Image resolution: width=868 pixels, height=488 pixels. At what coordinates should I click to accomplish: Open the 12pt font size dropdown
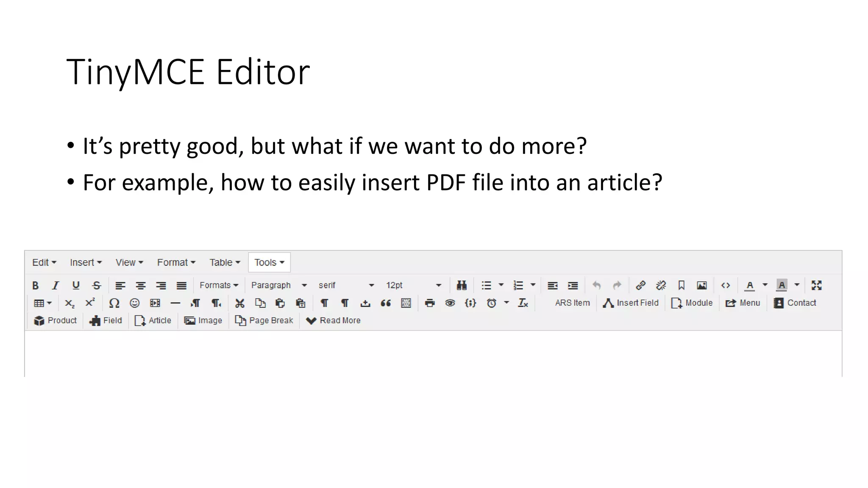[x=414, y=286]
